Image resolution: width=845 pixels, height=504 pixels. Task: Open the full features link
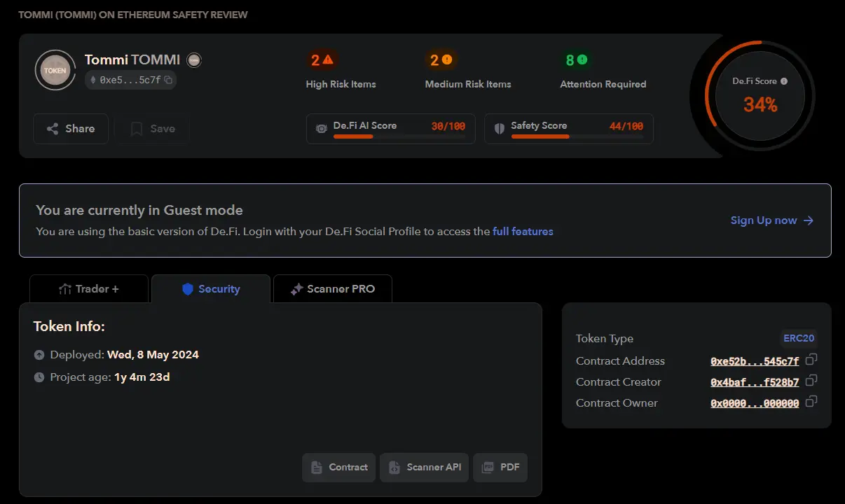click(x=523, y=231)
